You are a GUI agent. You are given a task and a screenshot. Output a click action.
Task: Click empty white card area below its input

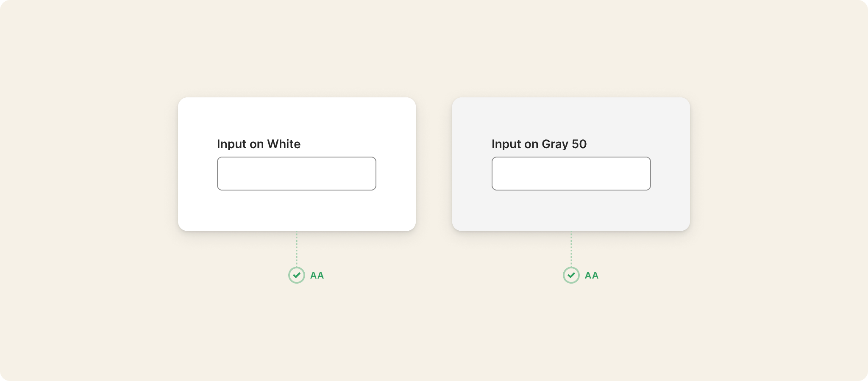(x=297, y=210)
